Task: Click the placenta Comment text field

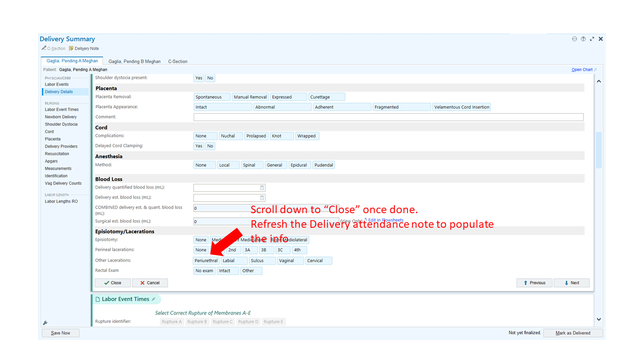Action: click(x=388, y=117)
